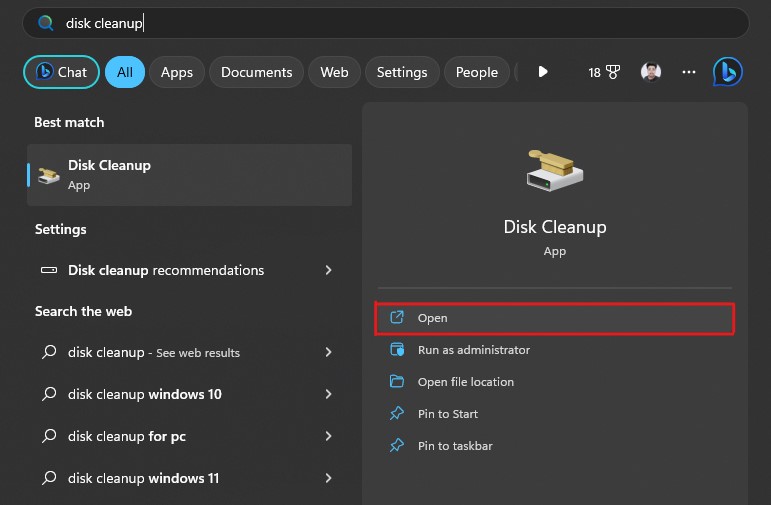Focus the search box containing 'disk cleanup'
Screen dimensions: 771x505
click(x=386, y=23)
